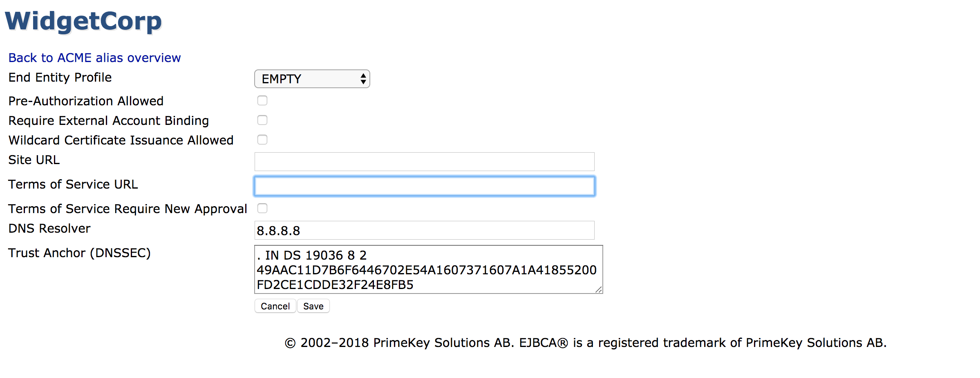Click the End Entity Profile label text

tap(60, 78)
